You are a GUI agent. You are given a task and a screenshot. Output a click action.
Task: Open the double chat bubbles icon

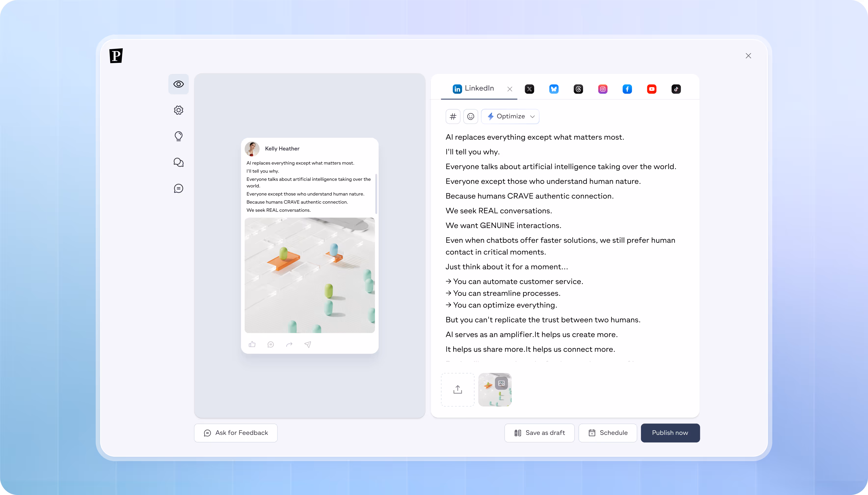pos(178,162)
